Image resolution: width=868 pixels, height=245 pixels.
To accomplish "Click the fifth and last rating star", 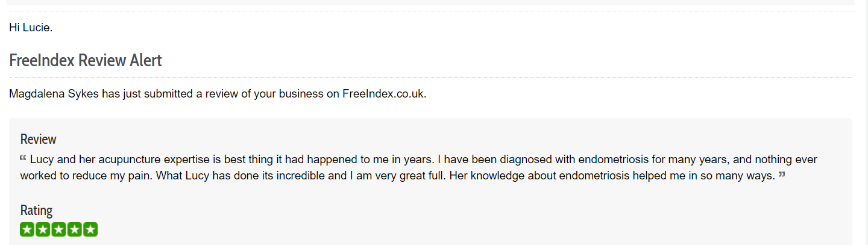I will [x=90, y=229].
